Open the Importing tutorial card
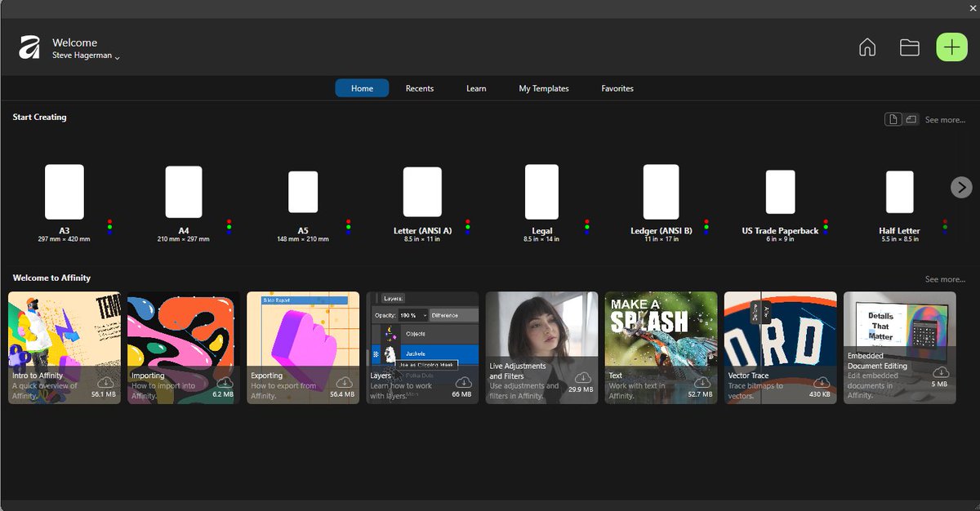980x511 pixels. tap(184, 348)
